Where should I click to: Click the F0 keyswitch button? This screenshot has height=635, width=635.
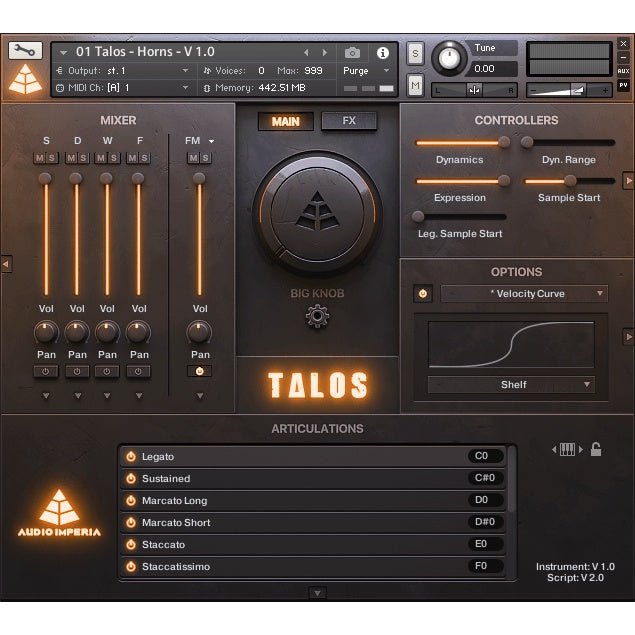(x=485, y=566)
